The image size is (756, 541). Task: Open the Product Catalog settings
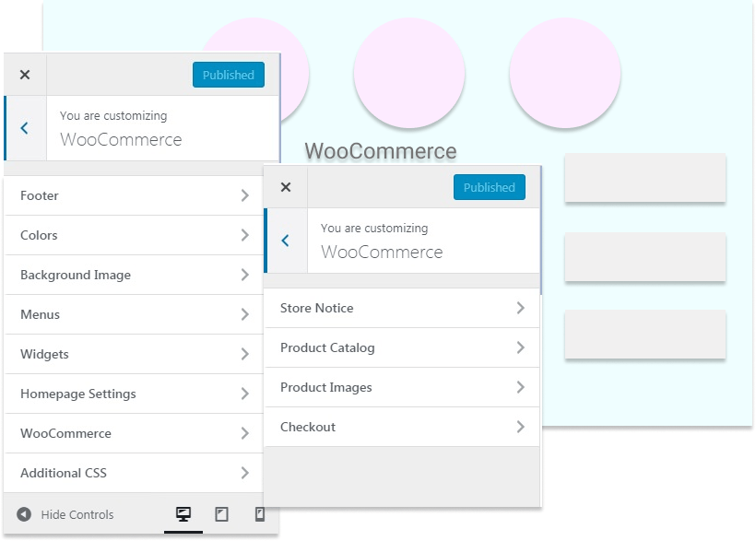click(x=402, y=347)
